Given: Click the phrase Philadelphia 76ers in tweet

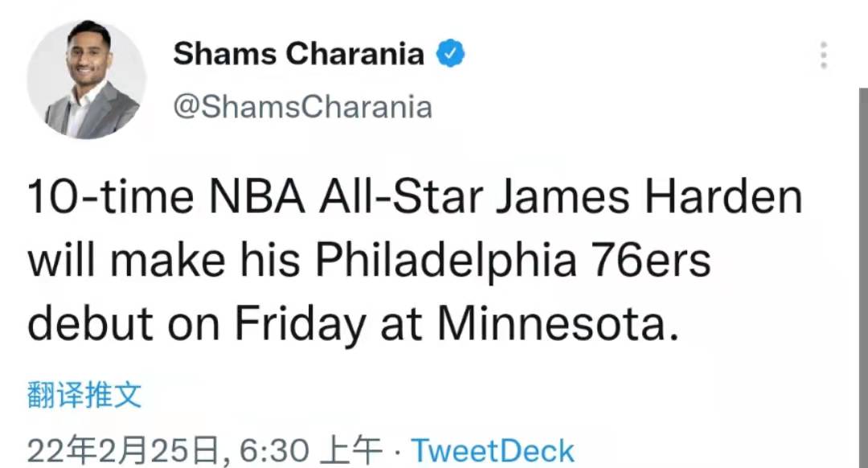Looking at the screenshot, I should point(513,261).
